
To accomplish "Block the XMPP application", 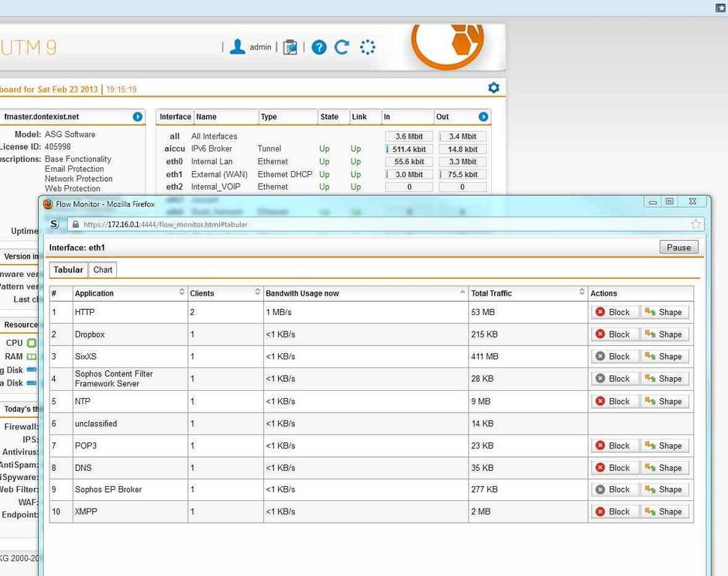I will [614, 511].
